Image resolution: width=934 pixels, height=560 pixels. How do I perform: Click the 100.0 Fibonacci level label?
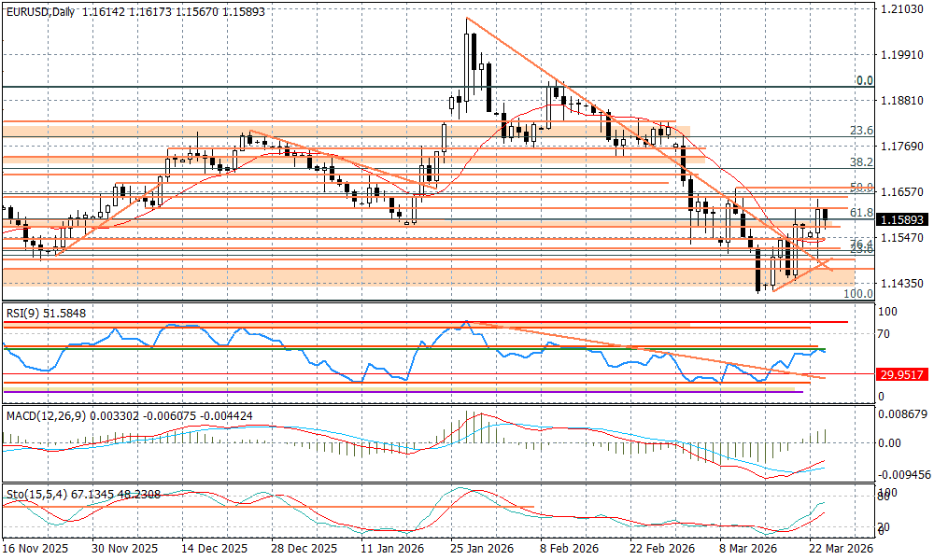tap(857, 293)
